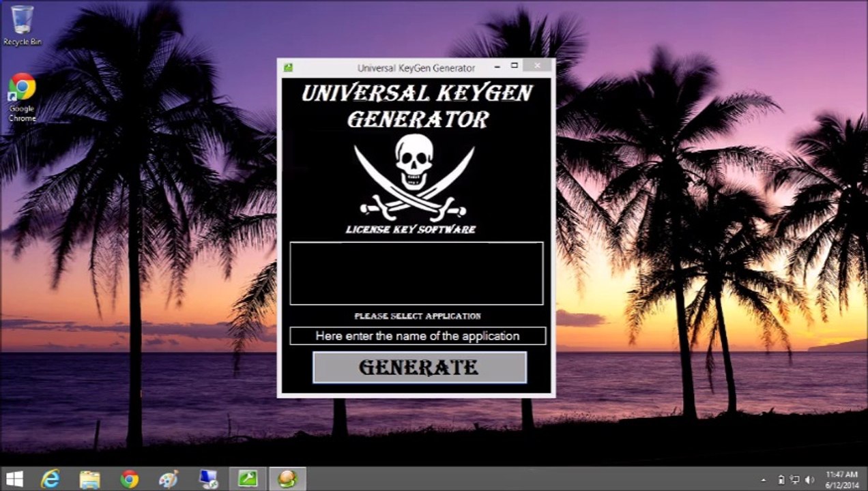Screen dimensions: 868x491
Task: Open the Windows Start button
Action: (x=14, y=479)
